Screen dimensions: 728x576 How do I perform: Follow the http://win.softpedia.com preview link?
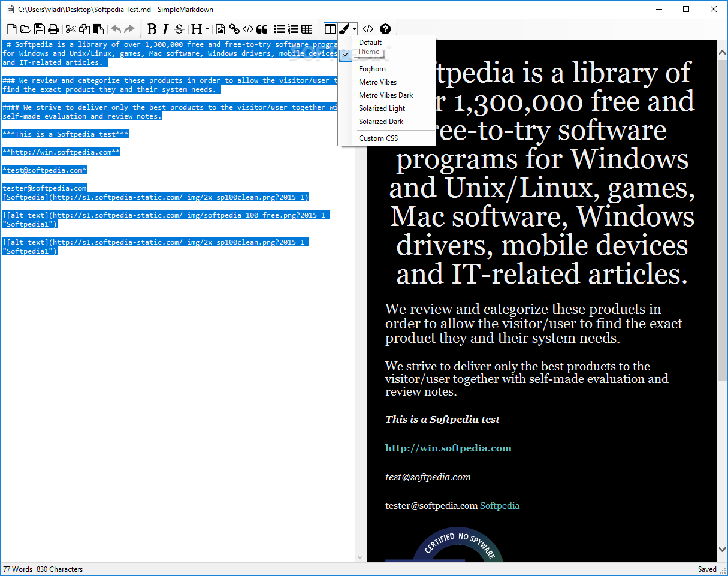[448, 448]
